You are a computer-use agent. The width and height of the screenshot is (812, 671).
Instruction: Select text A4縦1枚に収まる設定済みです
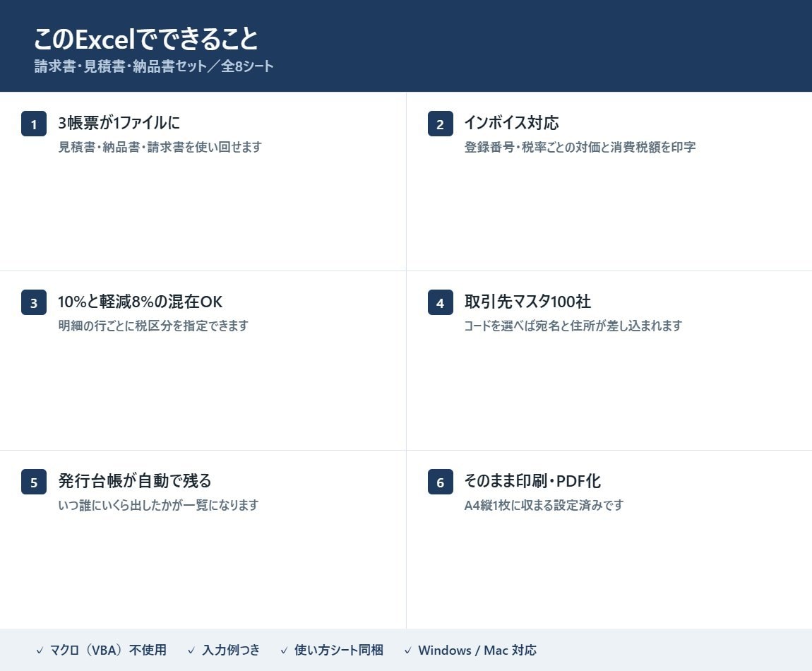coord(544,505)
